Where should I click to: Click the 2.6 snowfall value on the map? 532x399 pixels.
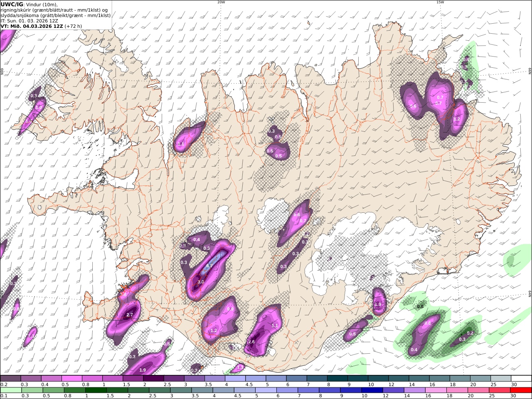(x=251, y=342)
